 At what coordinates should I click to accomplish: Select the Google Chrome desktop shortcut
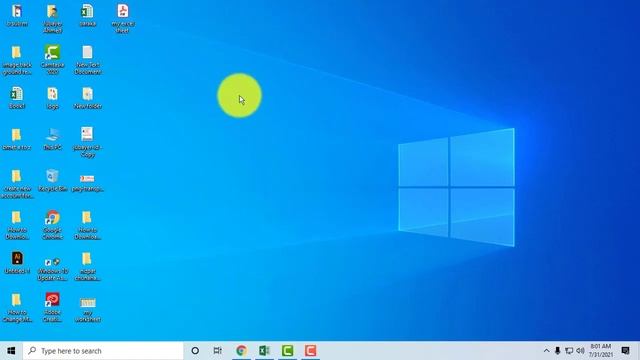52,224
